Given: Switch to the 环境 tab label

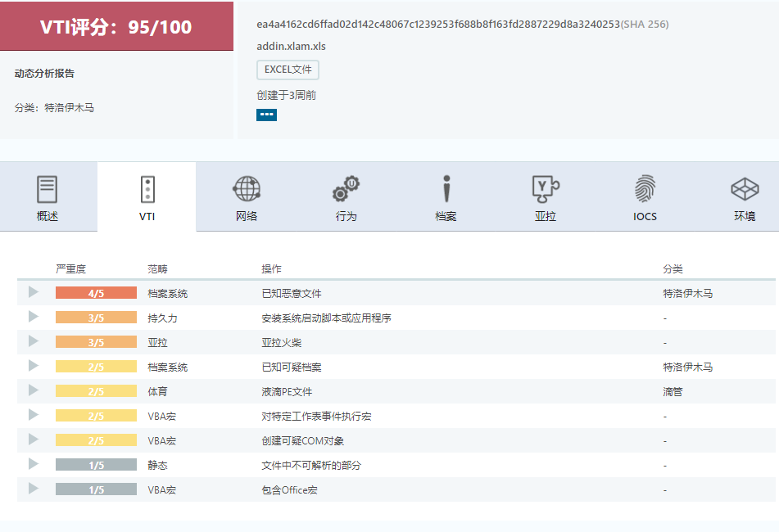Looking at the screenshot, I should tap(745, 216).
